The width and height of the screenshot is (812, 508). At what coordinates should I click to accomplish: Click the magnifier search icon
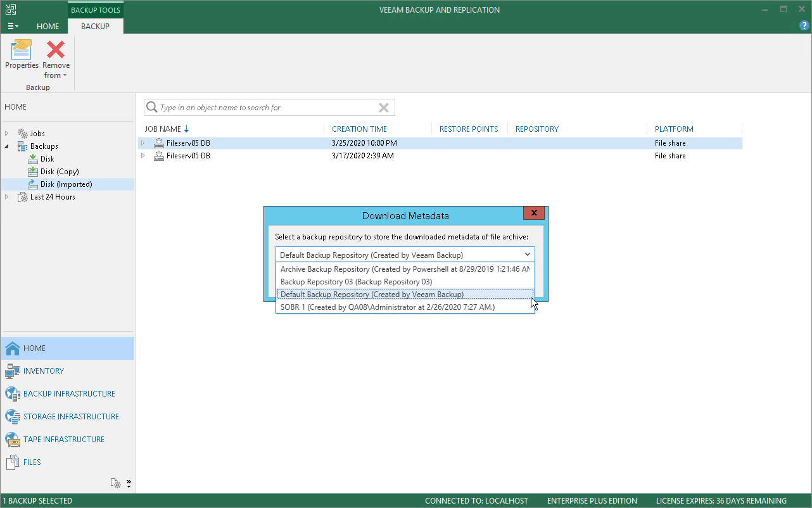[x=152, y=108]
